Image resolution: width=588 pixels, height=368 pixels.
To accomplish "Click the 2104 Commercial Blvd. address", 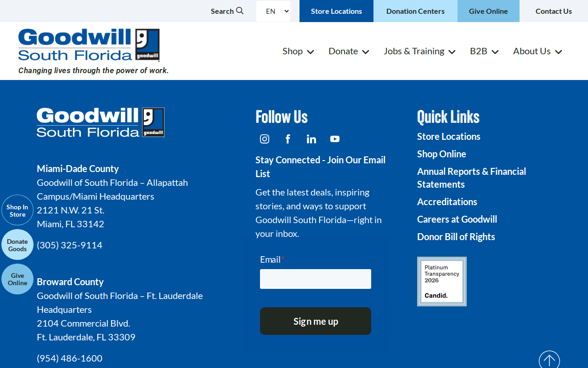I will coord(83,323).
